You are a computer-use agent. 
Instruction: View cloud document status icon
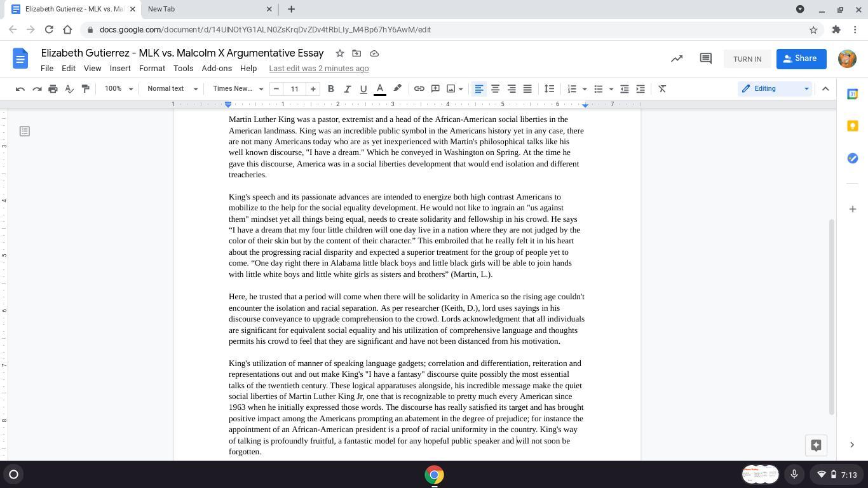[374, 53]
